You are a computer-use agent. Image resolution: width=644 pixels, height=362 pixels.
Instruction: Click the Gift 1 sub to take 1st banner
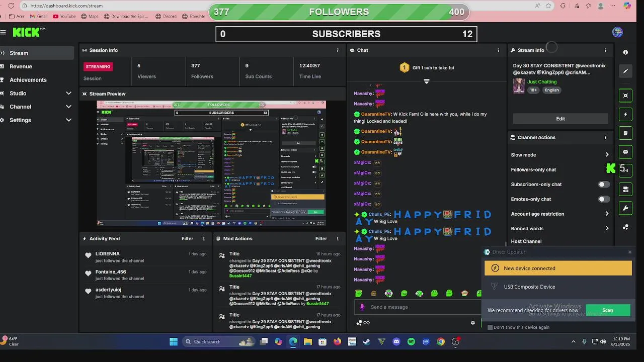coord(427,67)
